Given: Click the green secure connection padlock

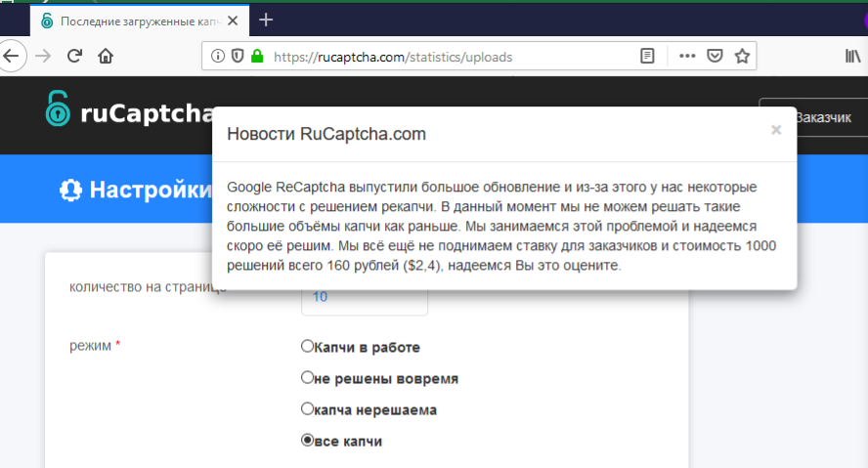Looking at the screenshot, I should pyautogui.click(x=257, y=56).
